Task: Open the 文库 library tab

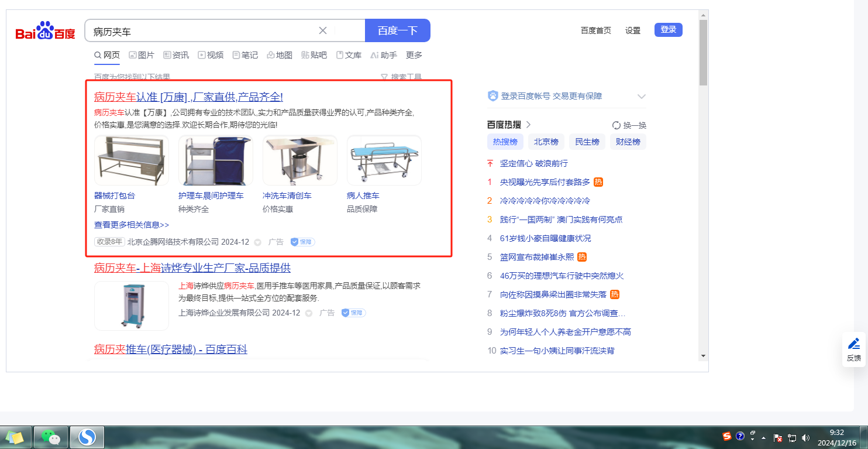Action: coord(349,55)
